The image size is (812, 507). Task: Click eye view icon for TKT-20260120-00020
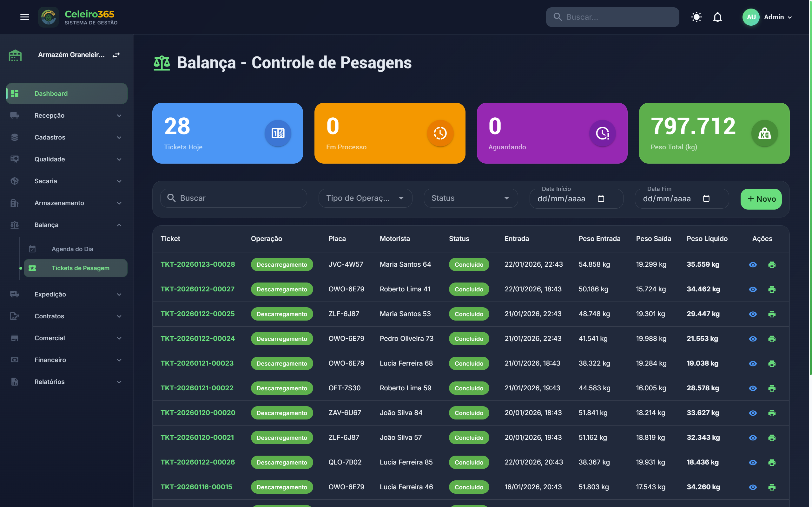point(753,413)
